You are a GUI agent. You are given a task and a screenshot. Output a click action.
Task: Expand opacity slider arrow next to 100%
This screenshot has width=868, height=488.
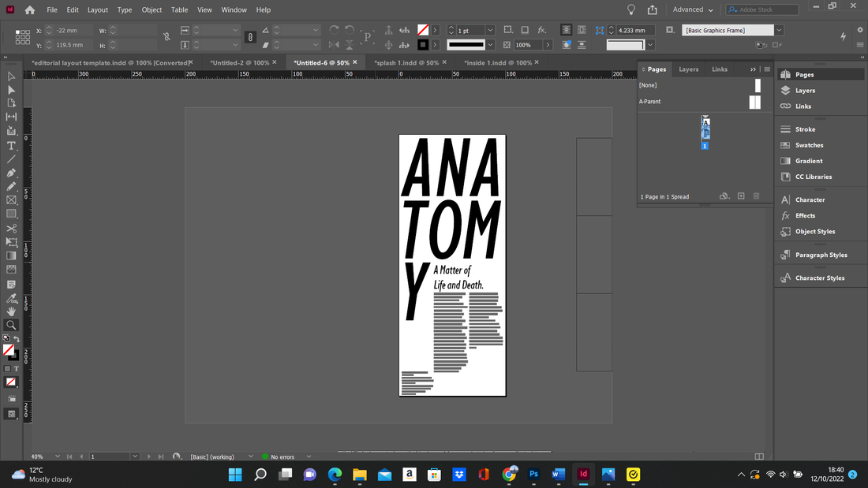[548, 45]
